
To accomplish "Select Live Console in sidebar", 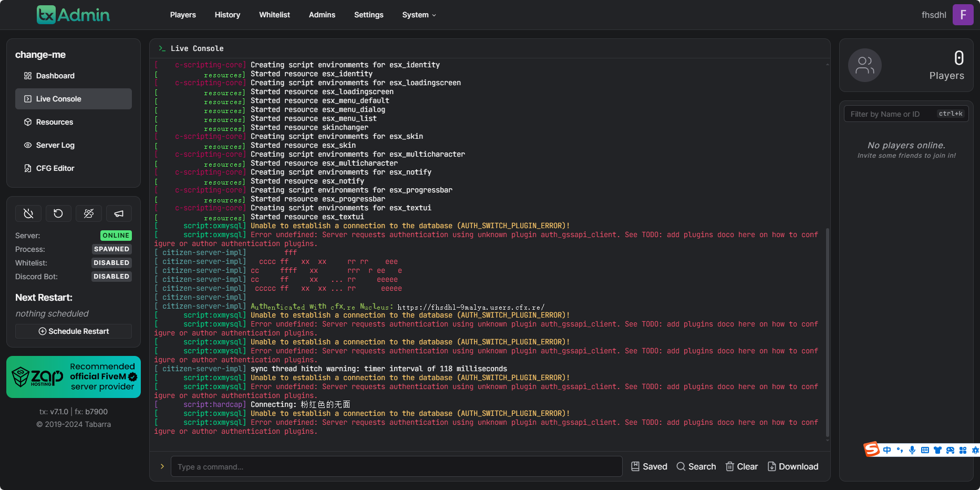I will click(x=74, y=99).
